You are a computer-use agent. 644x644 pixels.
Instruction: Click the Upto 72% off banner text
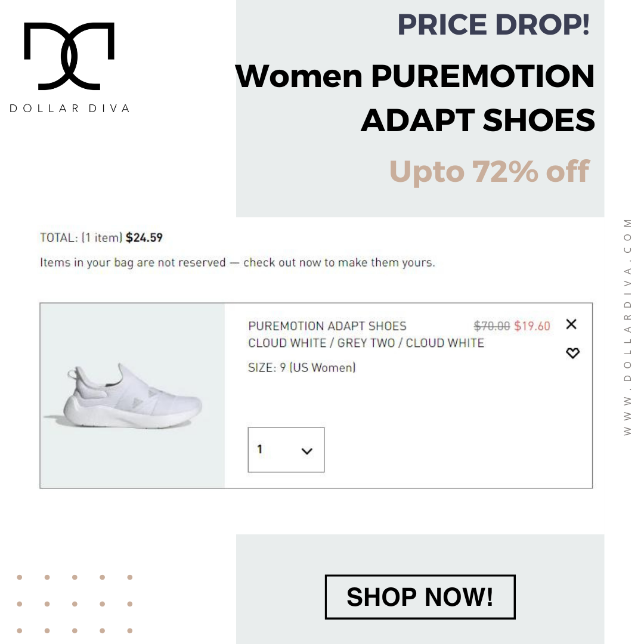tap(489, 171)
